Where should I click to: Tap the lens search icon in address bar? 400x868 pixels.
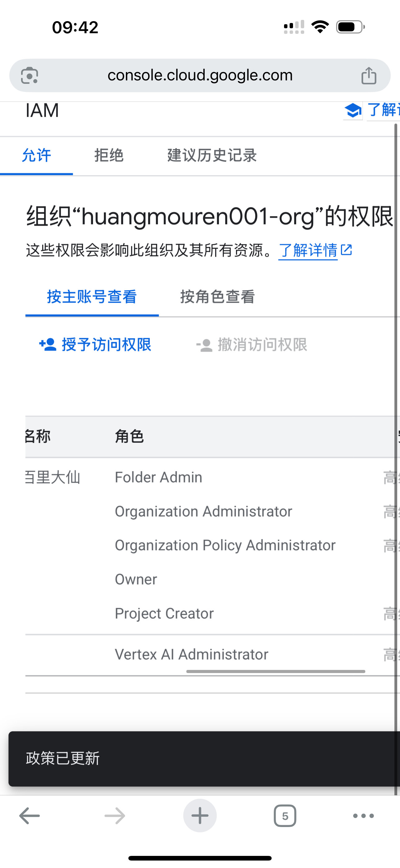[30, 75]
